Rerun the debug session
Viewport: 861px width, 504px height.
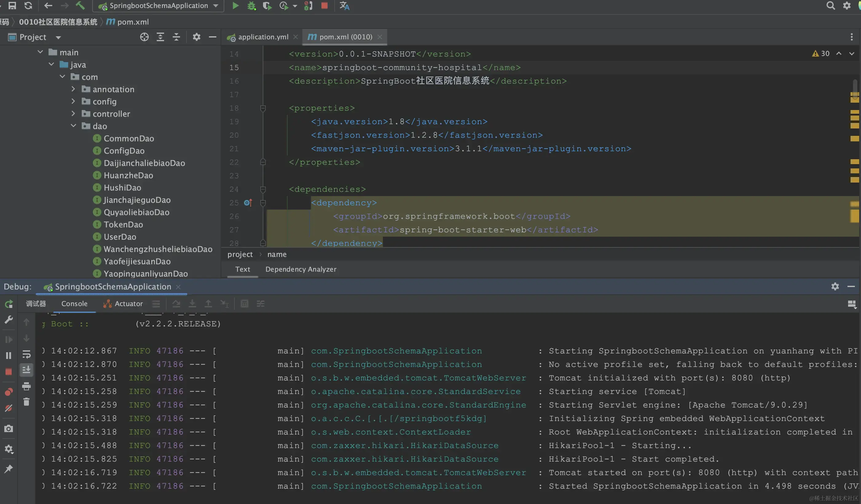coord(9,304)
